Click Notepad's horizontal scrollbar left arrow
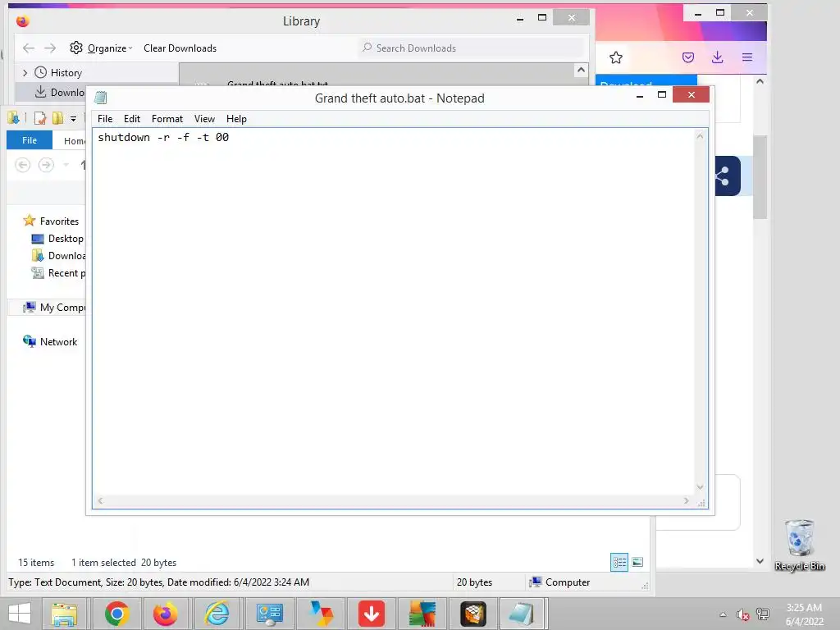The width and height of the screenshot is (840, 630). tap(100, 501)
